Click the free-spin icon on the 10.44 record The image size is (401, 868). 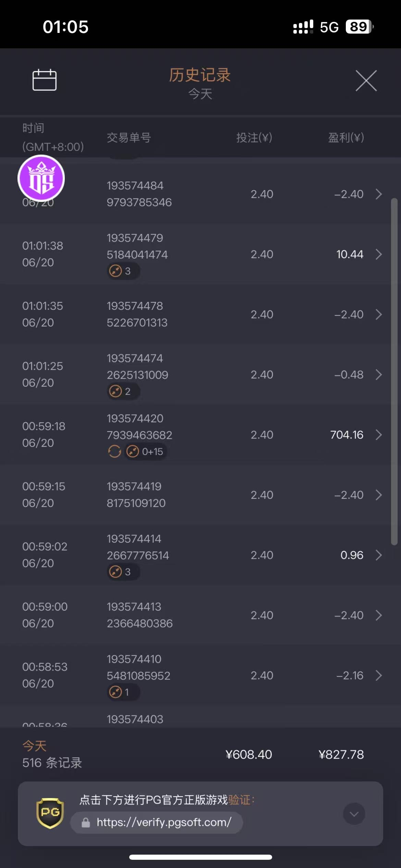point(116,271)
